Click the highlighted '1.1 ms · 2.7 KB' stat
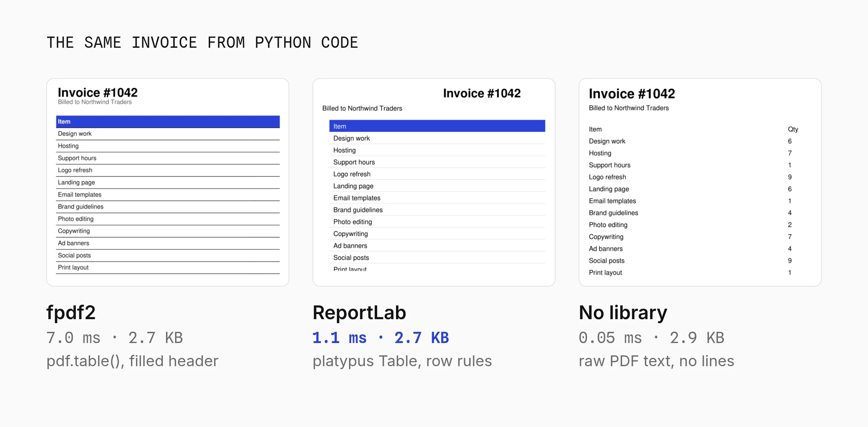The image size is (868, 427). (381, 338)
